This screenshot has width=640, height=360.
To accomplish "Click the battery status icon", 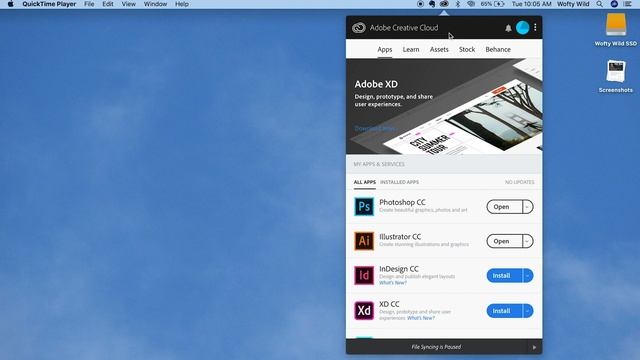I will point(499,4).
